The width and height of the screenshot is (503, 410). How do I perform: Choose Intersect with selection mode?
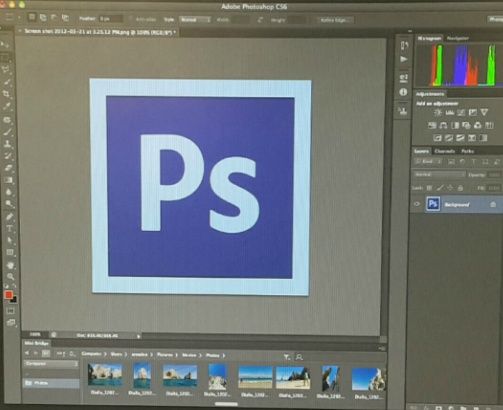[x=65, y=18]
